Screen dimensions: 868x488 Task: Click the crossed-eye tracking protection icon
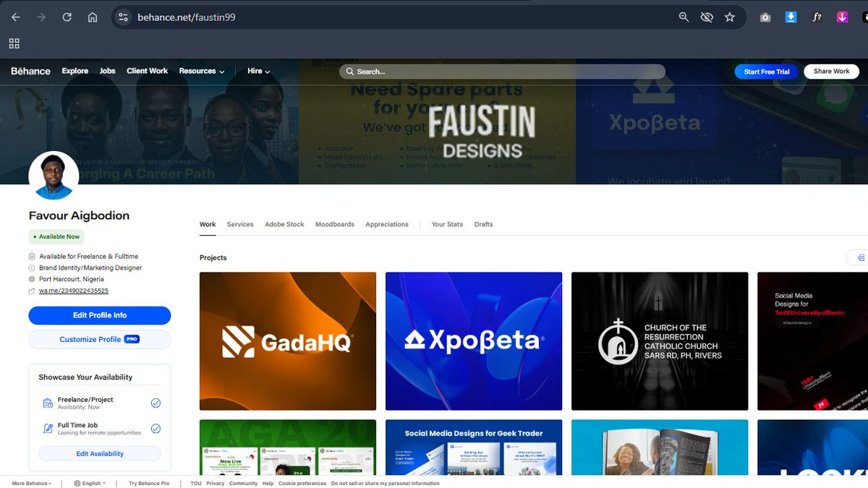tap(707, 17)
